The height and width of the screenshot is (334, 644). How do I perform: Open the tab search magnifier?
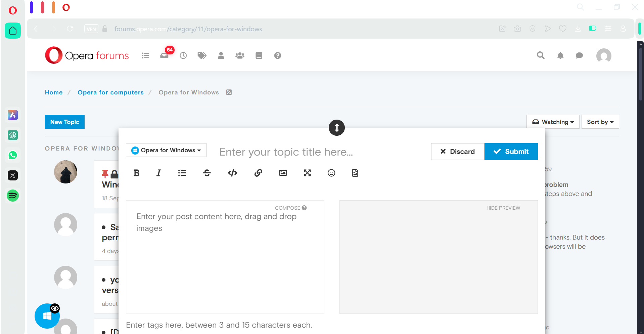click(580, 7)
